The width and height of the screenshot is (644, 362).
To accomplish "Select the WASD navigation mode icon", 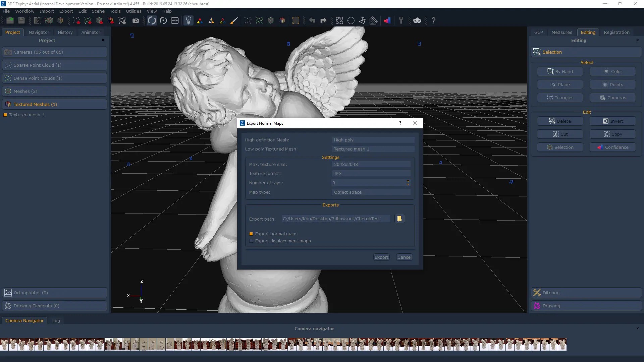I will pyautogui.click(x=175, y=21).
